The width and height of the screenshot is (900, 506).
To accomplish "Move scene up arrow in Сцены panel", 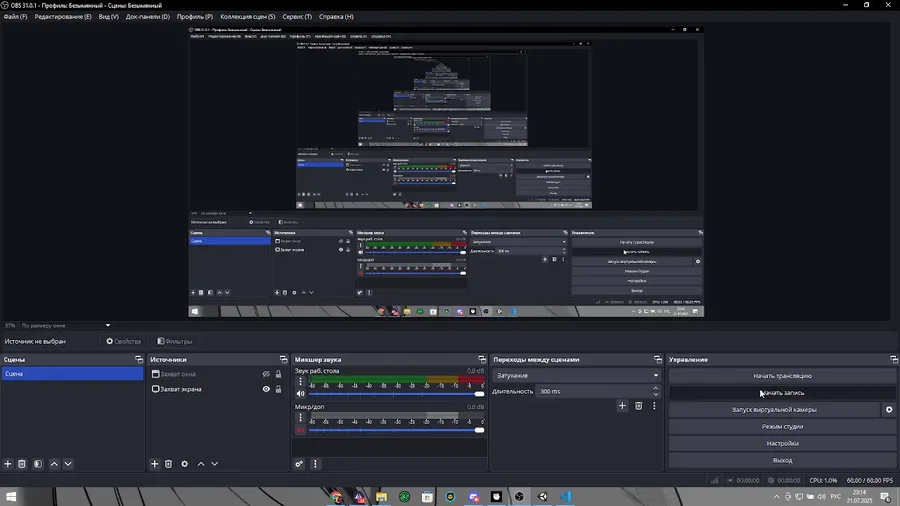I will (54, 464).
